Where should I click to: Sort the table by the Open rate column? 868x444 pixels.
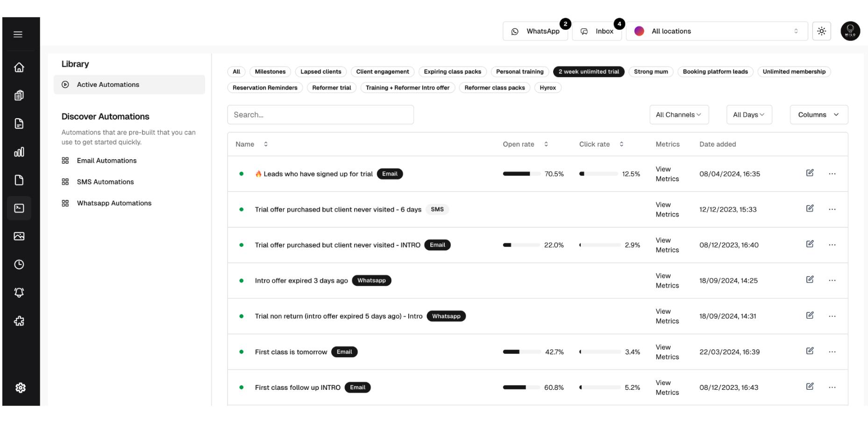click(x=546, y=144)
